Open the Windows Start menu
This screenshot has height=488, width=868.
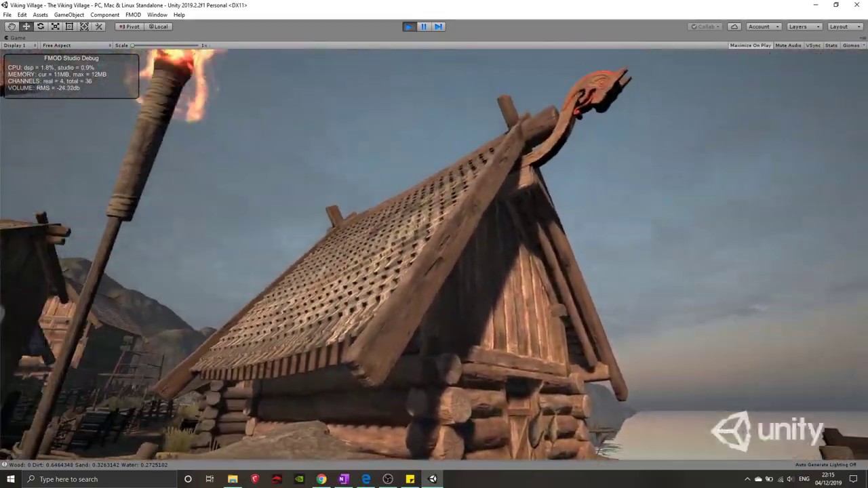coord(11,479)
